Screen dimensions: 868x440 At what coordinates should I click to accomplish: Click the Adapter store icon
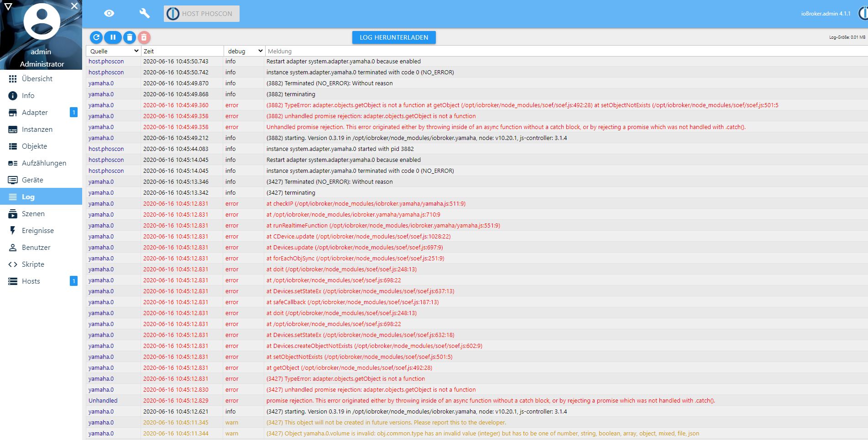(x=13, y=113)
